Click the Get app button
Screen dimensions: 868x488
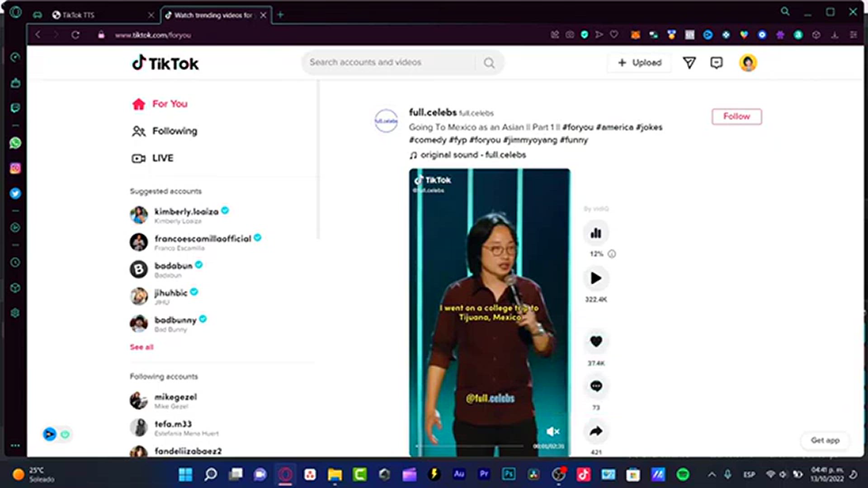[x=825, y=440]
